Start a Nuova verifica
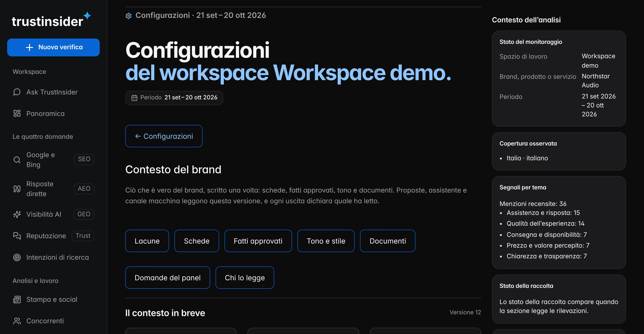This screenshot has height=334, width=644. (53, 47)
